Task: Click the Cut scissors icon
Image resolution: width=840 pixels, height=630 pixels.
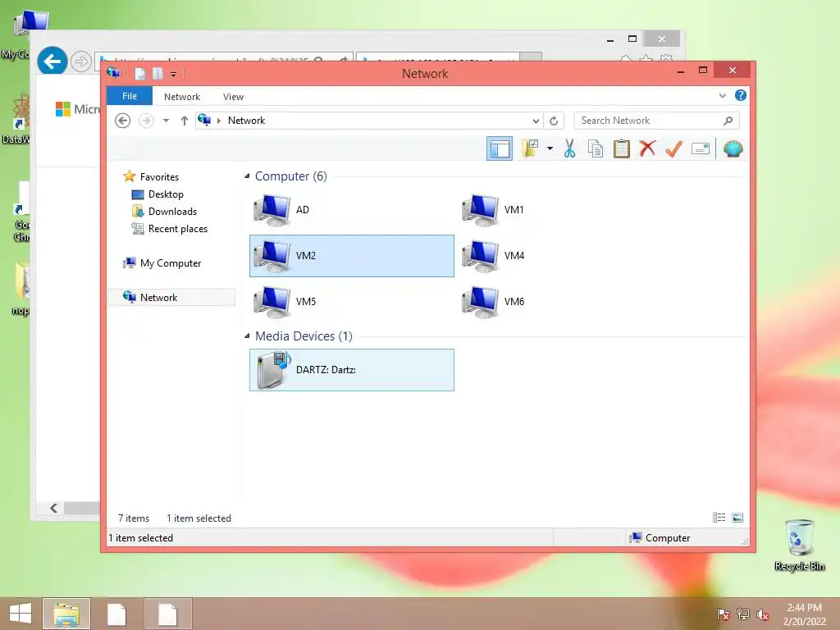Action: (x=569, y=148)
